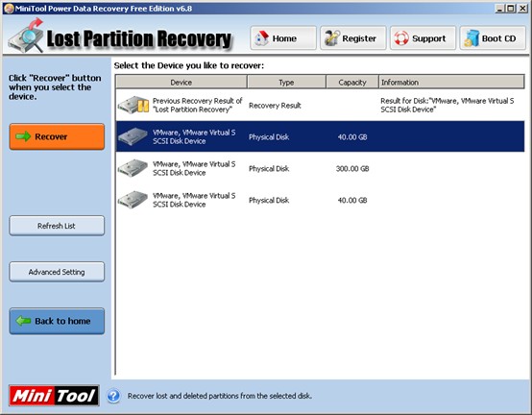This screenshot has width=532, height=415.
Task: Sort by the Type column header
Action: 286,82
